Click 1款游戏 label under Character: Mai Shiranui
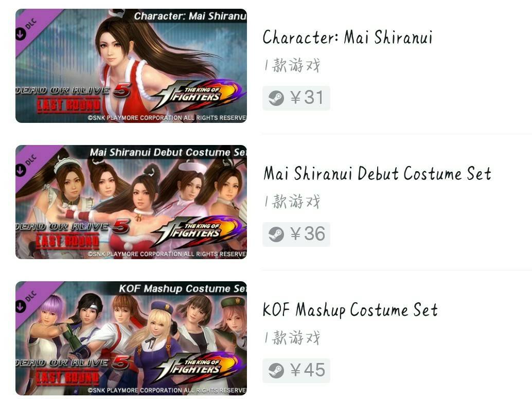Screen dimensions: 532x399 point(292,65)
